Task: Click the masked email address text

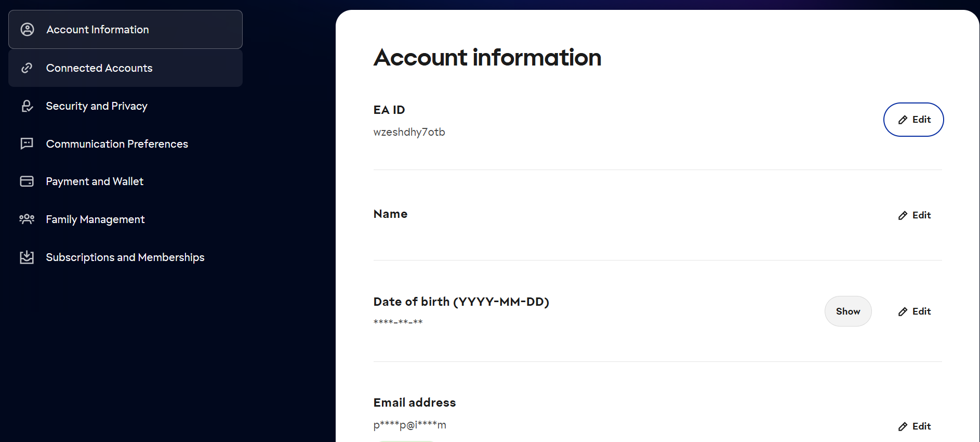Action: point(409,425)
